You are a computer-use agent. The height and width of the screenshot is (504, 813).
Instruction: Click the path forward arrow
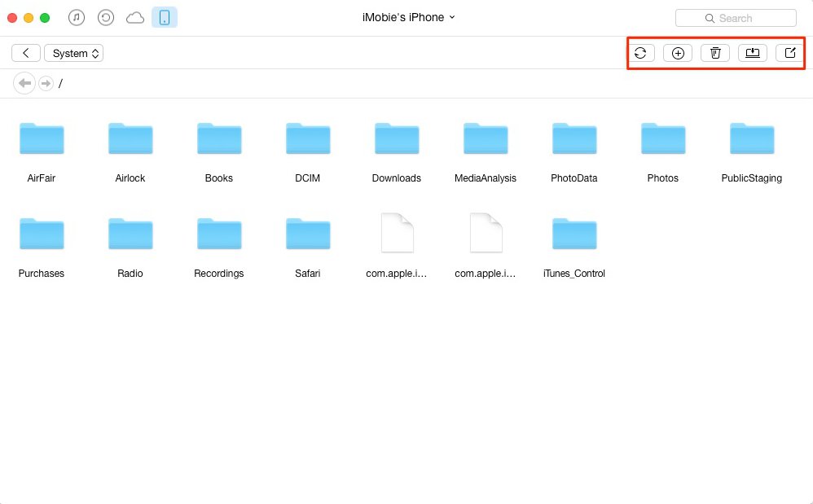pos(46,83)
